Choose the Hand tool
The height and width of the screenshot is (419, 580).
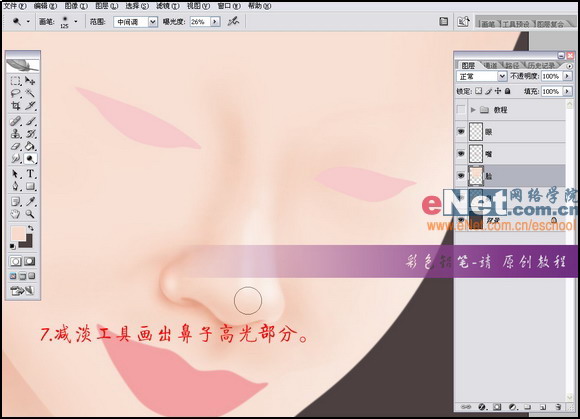pyautogui.click(x=16, y=214)
